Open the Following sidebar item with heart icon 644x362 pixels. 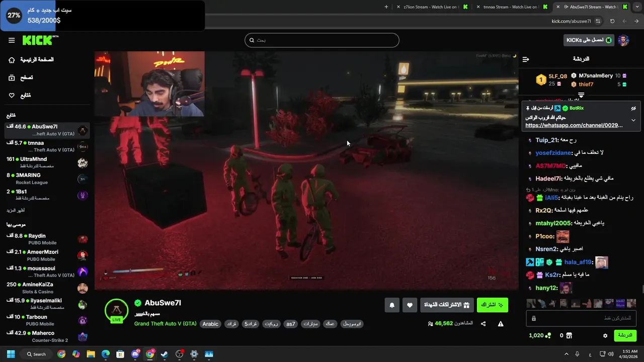[x=20, y=96]
